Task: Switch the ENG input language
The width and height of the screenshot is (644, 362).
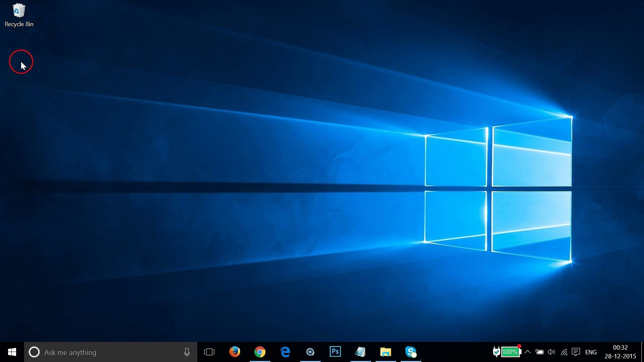Action: 591,352
